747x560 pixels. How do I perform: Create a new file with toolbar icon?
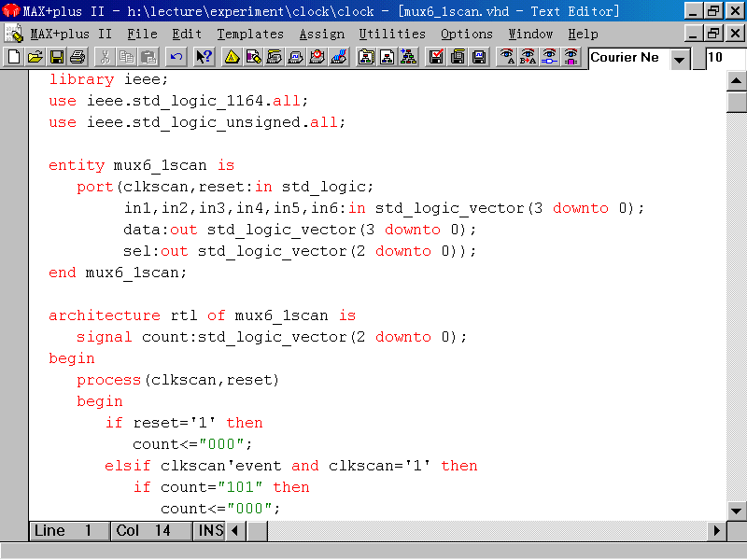[13, 57]
